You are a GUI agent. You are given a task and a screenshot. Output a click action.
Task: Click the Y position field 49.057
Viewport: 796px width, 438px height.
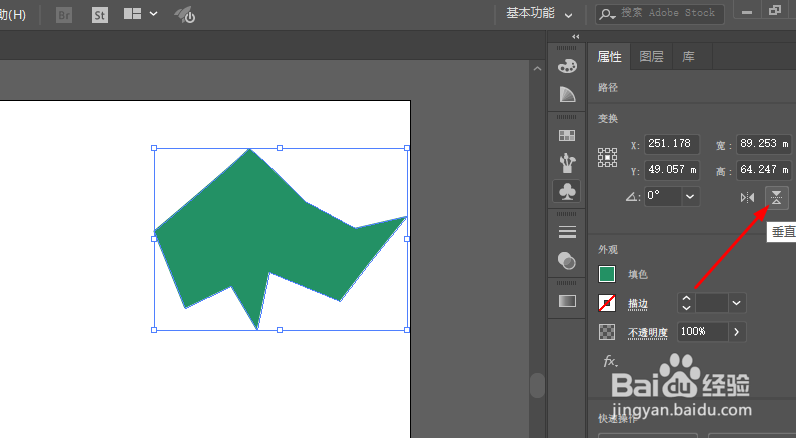click(672, 170)
